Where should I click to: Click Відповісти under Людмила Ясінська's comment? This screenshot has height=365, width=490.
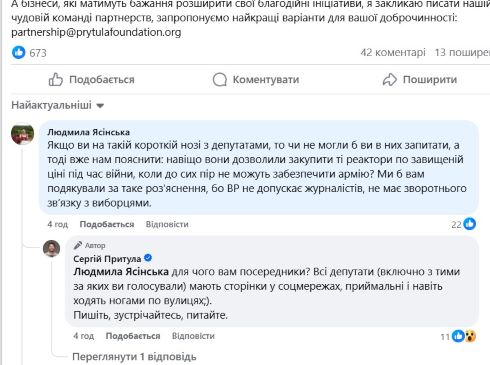167,224
